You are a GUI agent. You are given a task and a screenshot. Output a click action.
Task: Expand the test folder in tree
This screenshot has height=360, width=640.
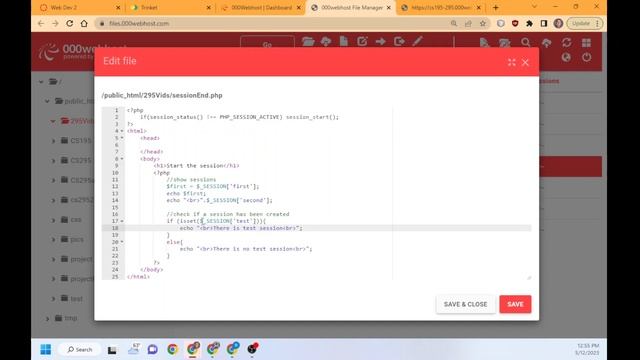point(53,299)
